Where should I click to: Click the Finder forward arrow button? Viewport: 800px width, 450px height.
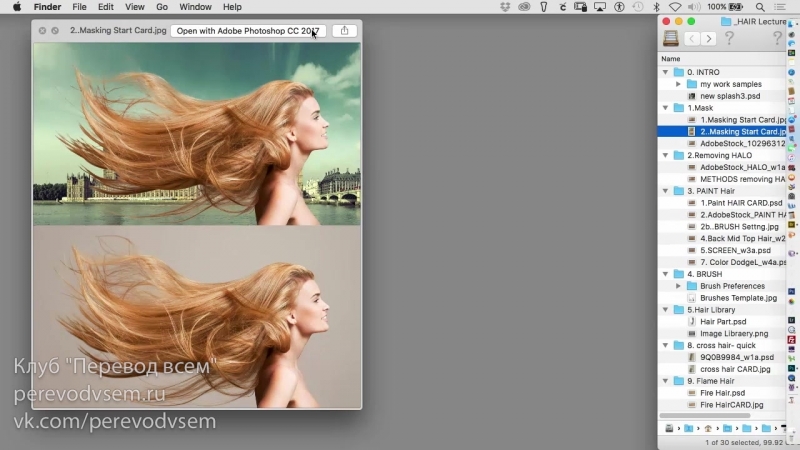pos(708,39)
